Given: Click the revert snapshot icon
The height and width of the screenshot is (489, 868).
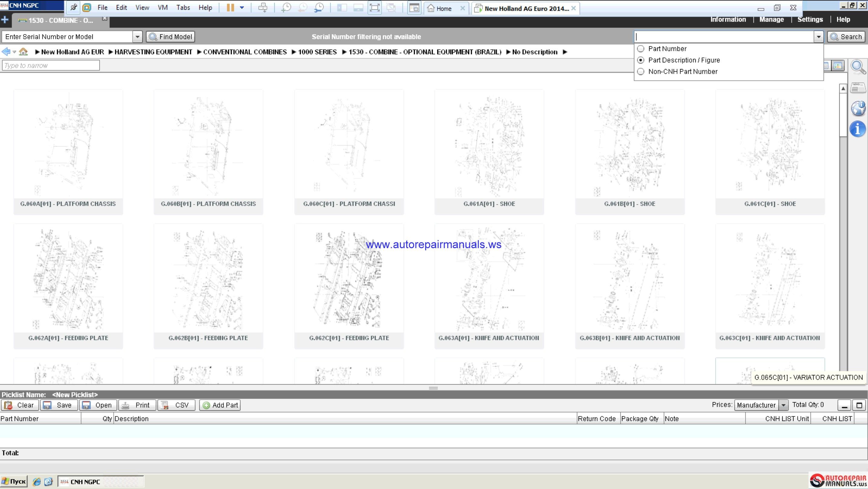Looking at the screenshot, I should [x=303, y=8].
